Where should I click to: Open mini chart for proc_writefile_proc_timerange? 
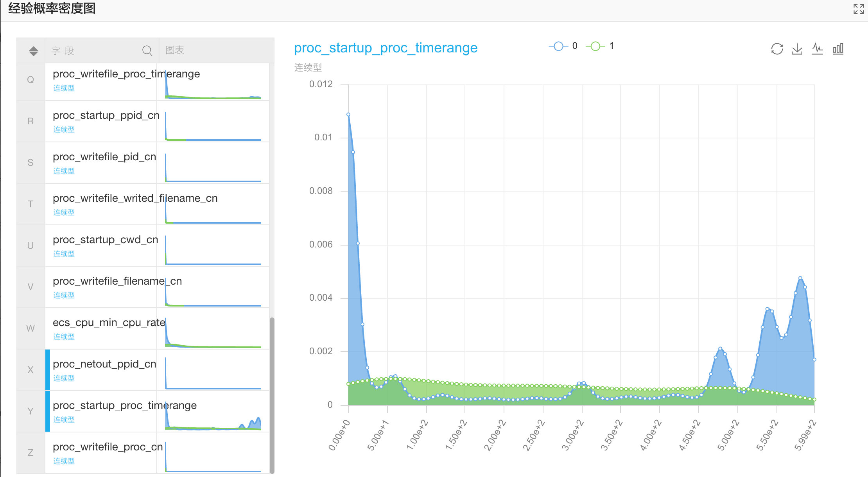click(x=213, y=85)
